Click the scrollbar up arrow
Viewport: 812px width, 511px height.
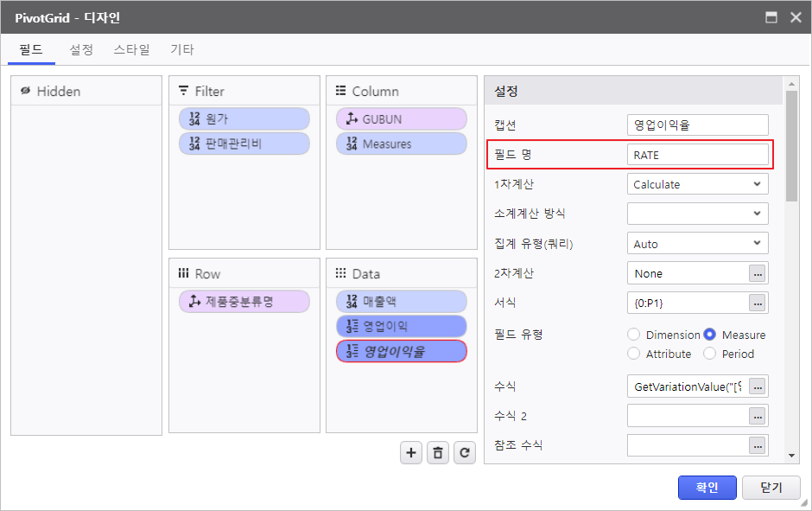coord(791,84)
